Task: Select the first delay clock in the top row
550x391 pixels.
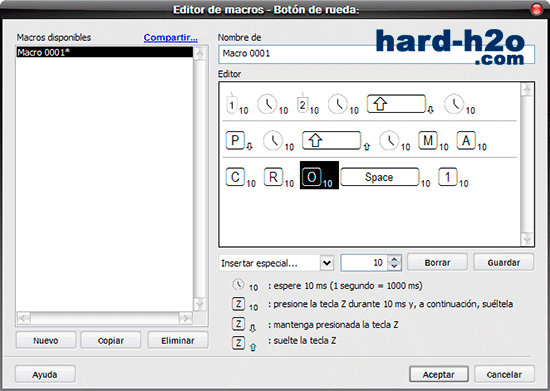Action: 268,104
